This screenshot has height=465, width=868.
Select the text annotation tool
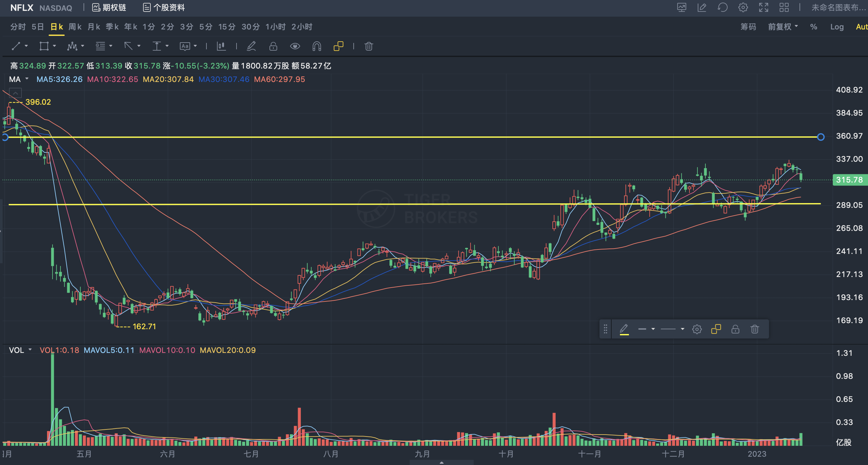(x=185, y=46)
